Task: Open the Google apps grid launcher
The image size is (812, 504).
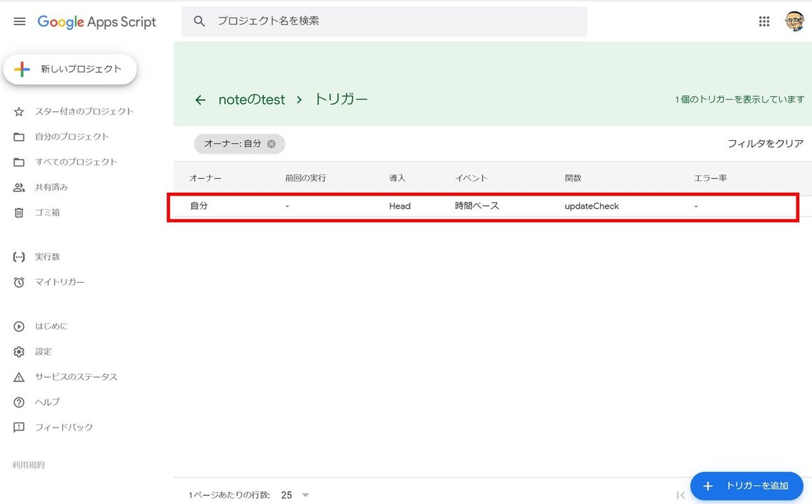Action: [764, 21]
